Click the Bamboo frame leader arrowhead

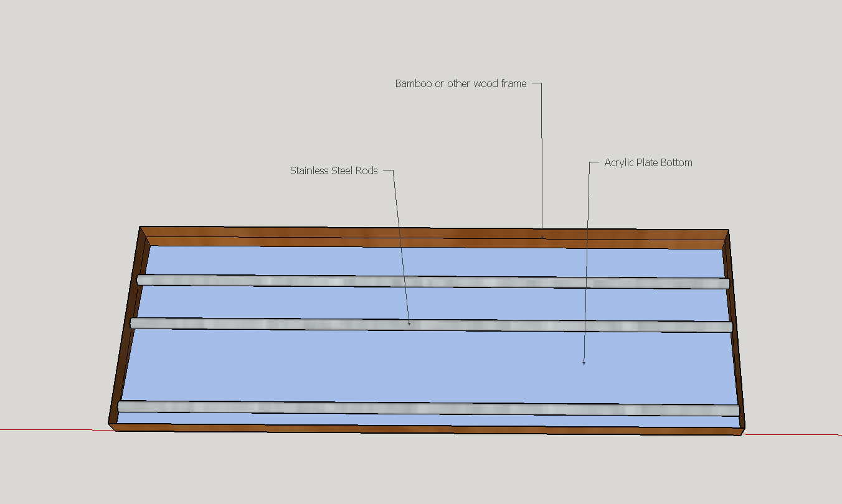pyautogui.click(x=542, y=236)
